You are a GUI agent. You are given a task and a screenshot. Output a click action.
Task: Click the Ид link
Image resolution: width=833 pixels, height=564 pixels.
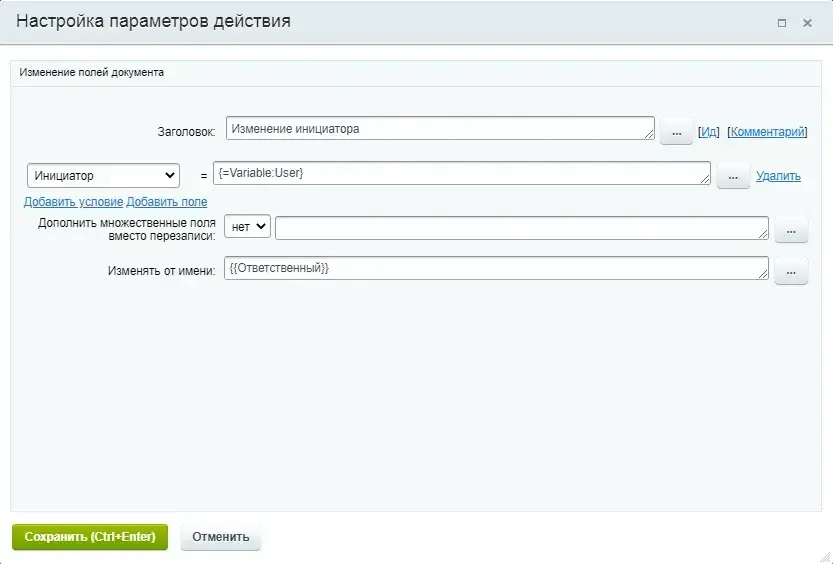pos(709,132)
